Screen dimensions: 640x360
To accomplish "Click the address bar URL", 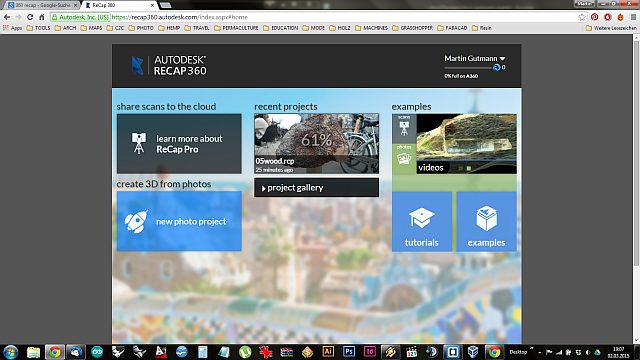I will (179, 17).
